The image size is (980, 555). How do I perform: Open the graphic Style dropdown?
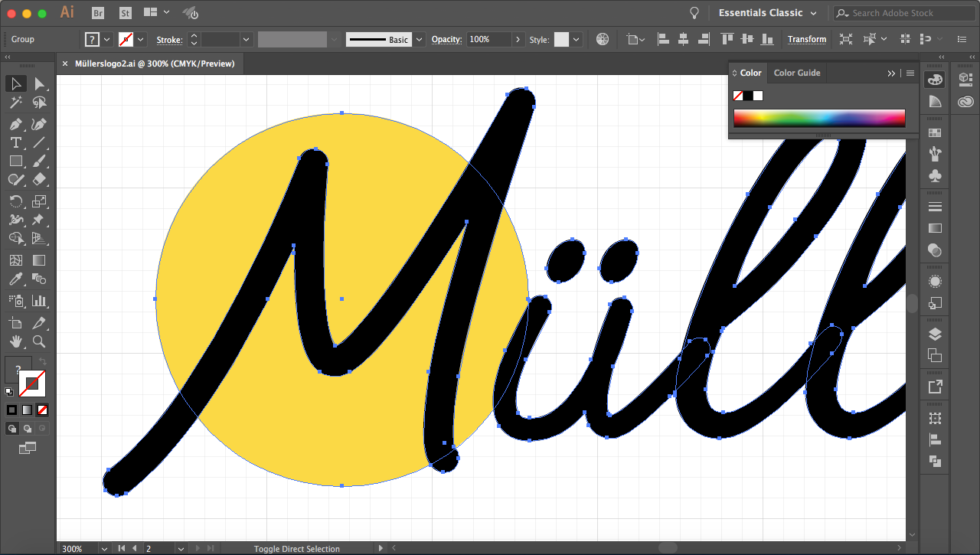(577, 39)
